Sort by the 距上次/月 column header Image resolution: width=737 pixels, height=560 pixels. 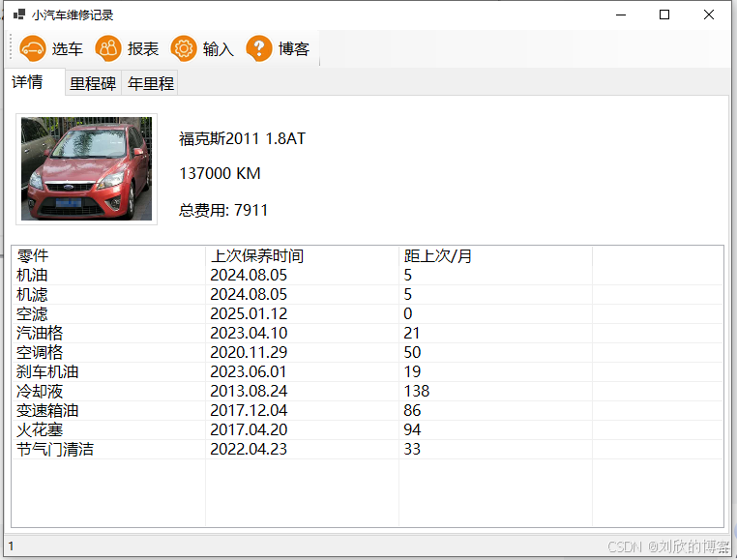tap(495, 255)
